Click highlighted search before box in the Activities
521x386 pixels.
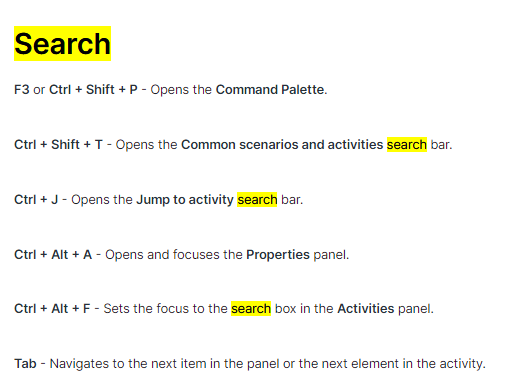click(x=251, y=309)
